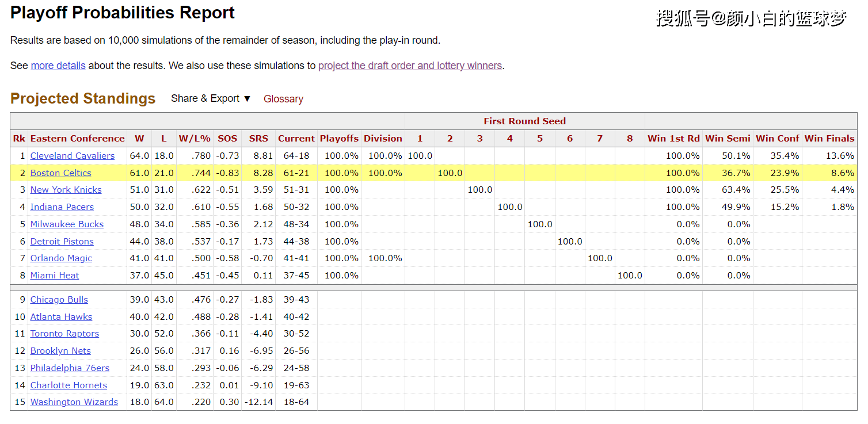This screenshot has width=868, height=424.
Task: Click the Playoff Probabilities Report title
Action: pyautogui.click(x=123, y=13)
